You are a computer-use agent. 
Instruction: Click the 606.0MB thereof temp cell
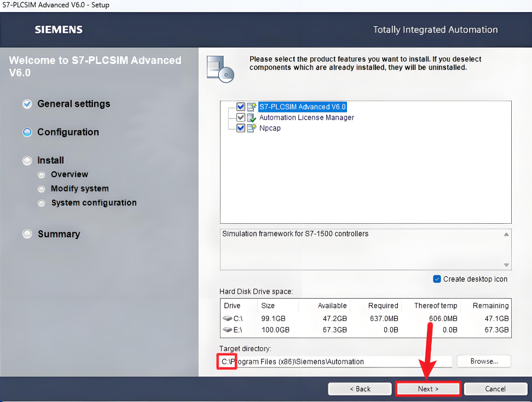coord(443,319)
